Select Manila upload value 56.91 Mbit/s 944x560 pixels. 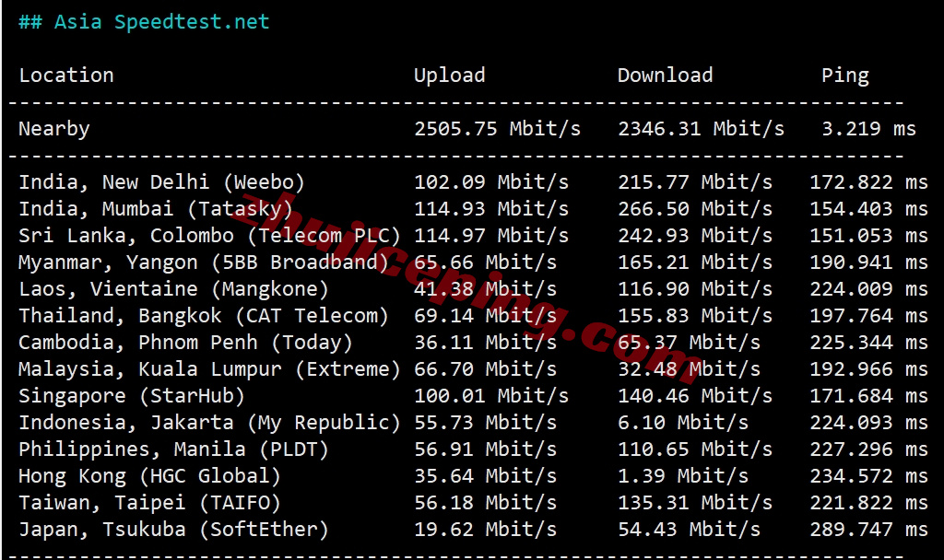tap(485, 449)
